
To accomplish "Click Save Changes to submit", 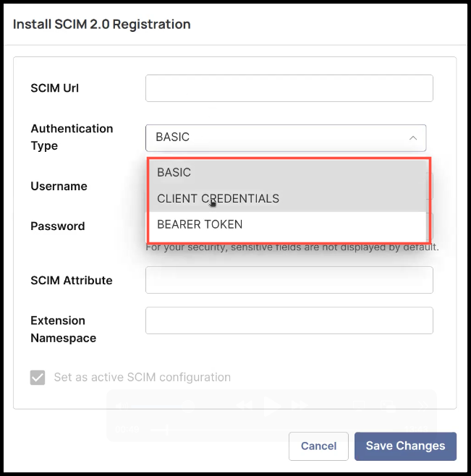I will point(405,446).
